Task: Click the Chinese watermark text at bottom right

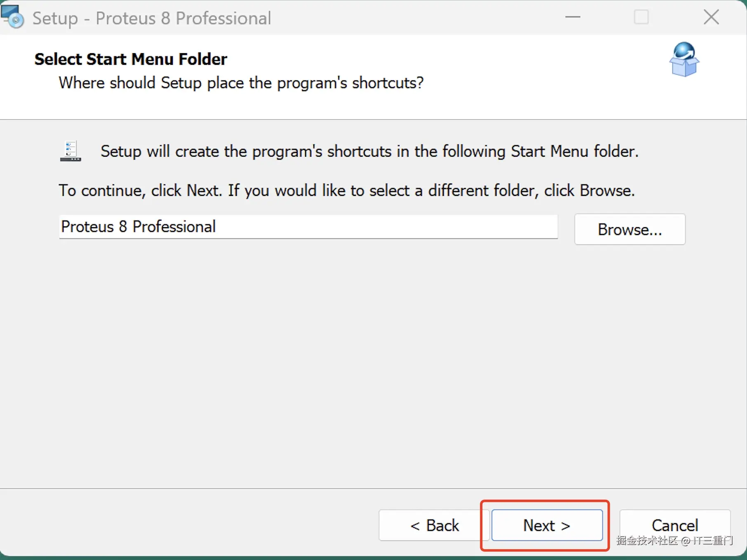Action: [x=674, y=541]
